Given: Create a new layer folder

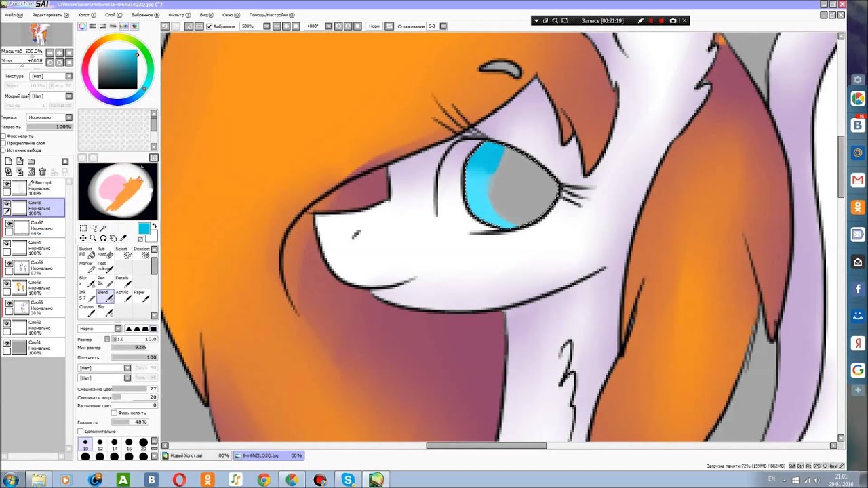Looking at the screenshot, I should coord(31,161).
